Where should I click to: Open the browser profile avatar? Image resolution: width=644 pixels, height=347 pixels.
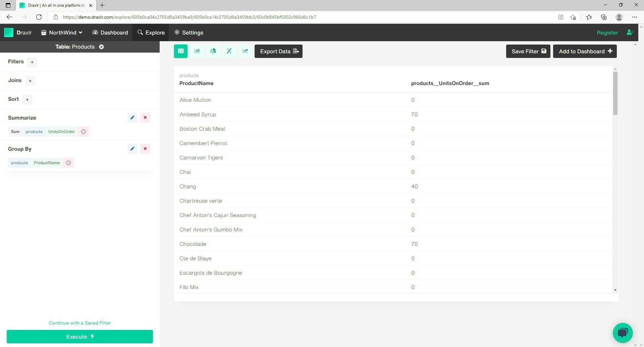[619, 17]
